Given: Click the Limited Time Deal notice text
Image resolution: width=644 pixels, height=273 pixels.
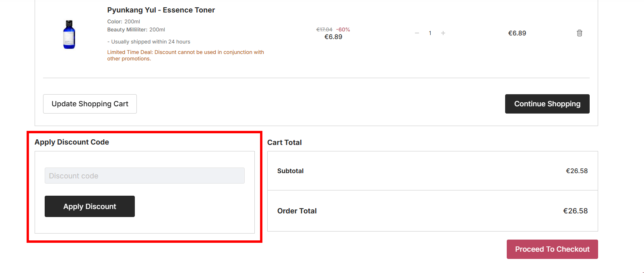Looking at the screenshot, I should click(x=185, y=55).
